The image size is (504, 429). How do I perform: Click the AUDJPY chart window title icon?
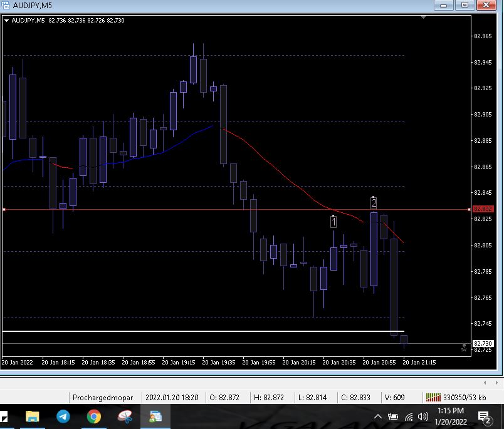pyautogui.click(x=6, y=5)
